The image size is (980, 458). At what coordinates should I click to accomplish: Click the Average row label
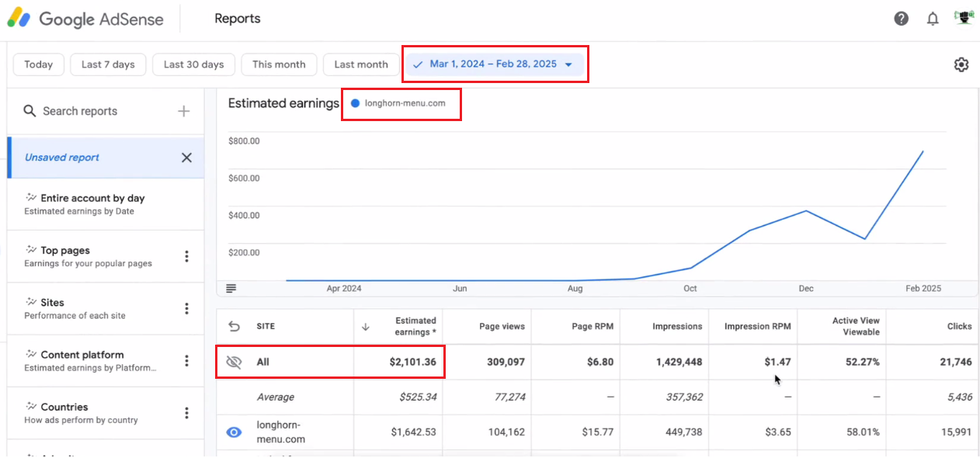pyautogui.click(x=276, y=397)
